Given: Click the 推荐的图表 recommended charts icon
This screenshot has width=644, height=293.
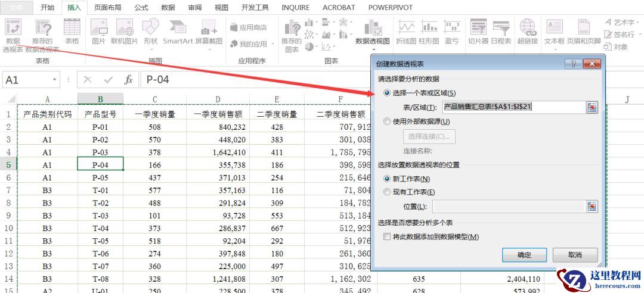Looking at the screenshot, I should (x=292, y=28).
